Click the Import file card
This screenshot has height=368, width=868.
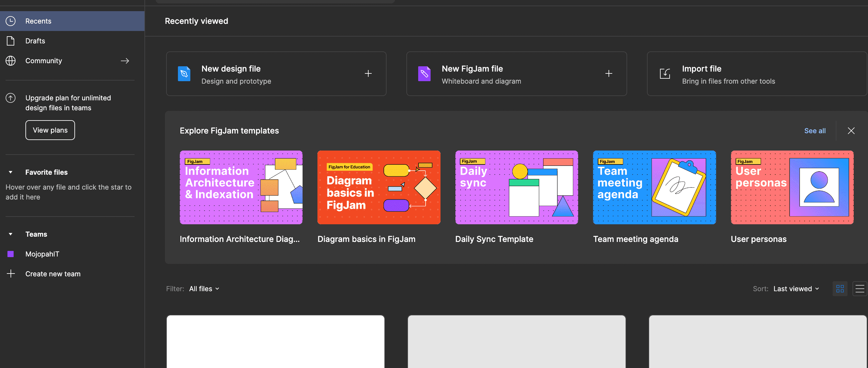[756, 74]
